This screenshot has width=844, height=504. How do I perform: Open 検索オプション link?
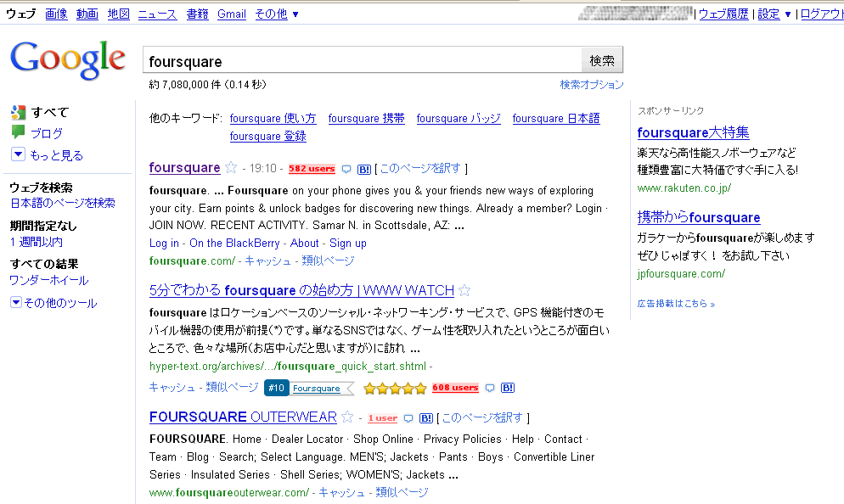click(592, 85)
